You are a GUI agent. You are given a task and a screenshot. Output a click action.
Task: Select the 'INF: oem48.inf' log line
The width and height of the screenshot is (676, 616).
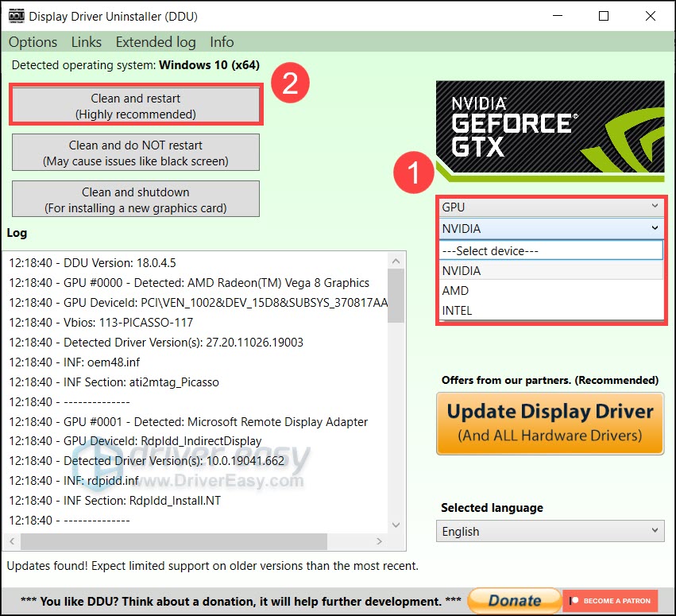coord(74,362)
